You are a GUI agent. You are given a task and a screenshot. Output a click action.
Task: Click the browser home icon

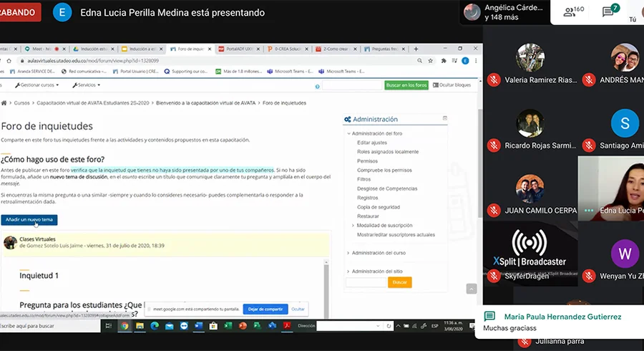9,60
